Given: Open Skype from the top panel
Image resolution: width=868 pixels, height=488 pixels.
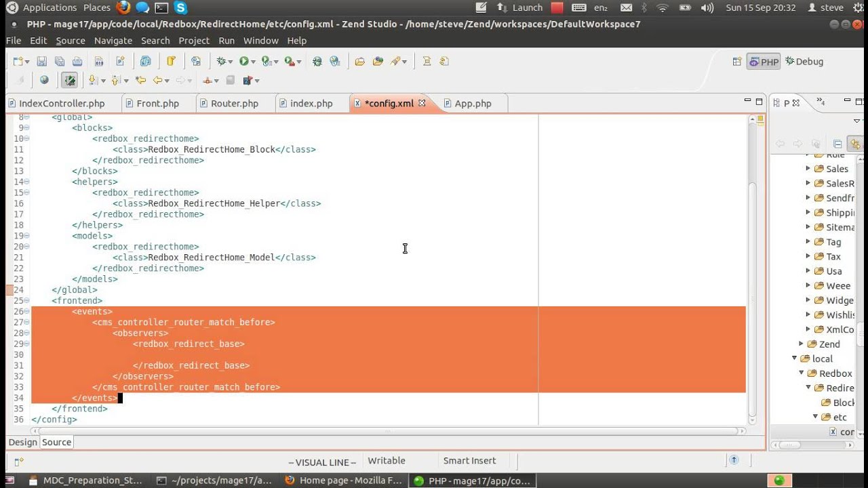Looking at the screenshot, I should [180, 7].
